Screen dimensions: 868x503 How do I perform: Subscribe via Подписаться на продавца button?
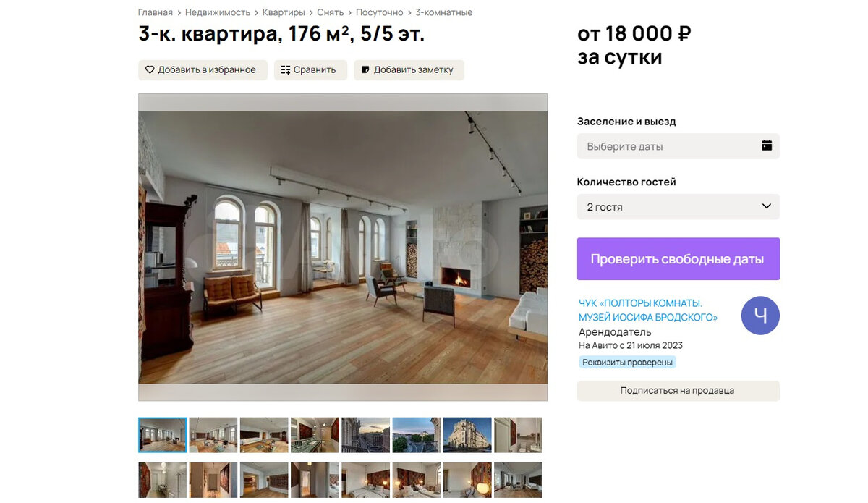[x=678, y=391]
